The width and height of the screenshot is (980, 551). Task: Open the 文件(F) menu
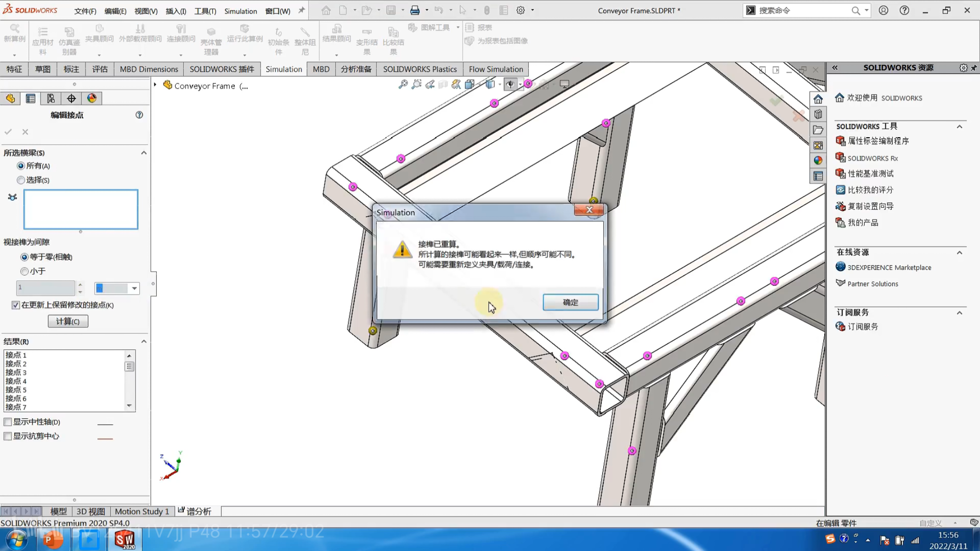tap(85, 11)
